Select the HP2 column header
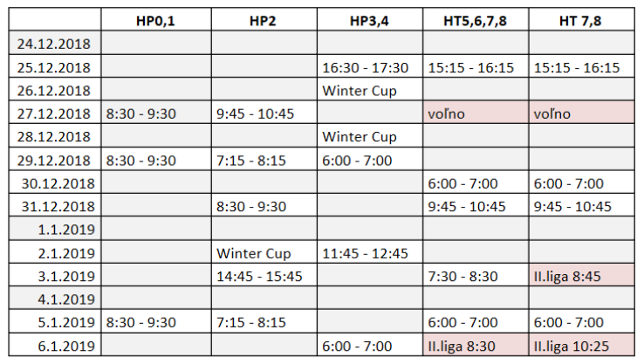Viewport: 644px width, 364px height. (264, 20)
